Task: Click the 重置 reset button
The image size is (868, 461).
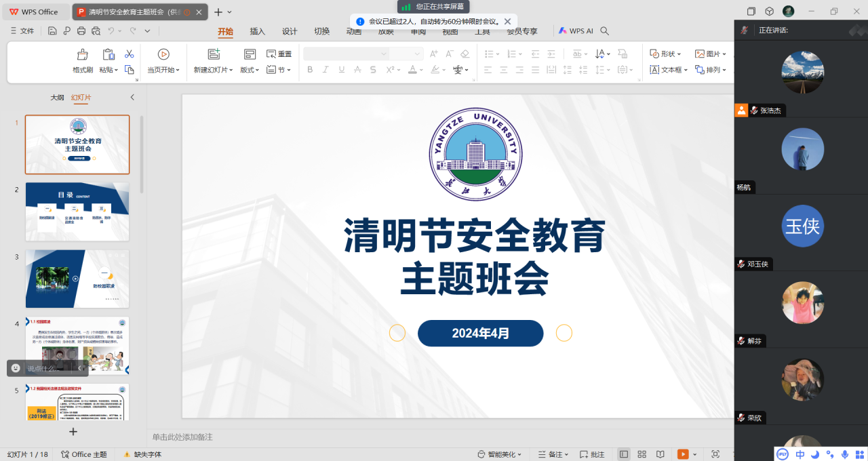Action: pyautogui.click(x=279, y=54)
